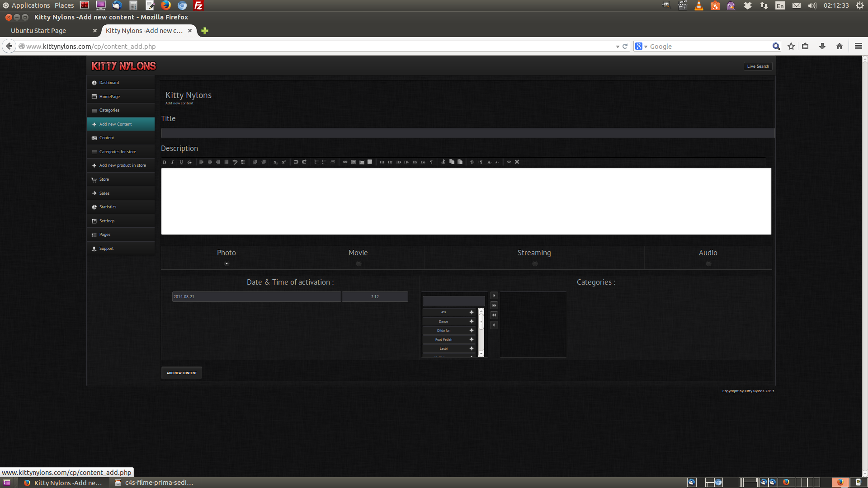This screenshot has width=868, height=488.
Task: Open the Places menu
Action: coord(64,5)
